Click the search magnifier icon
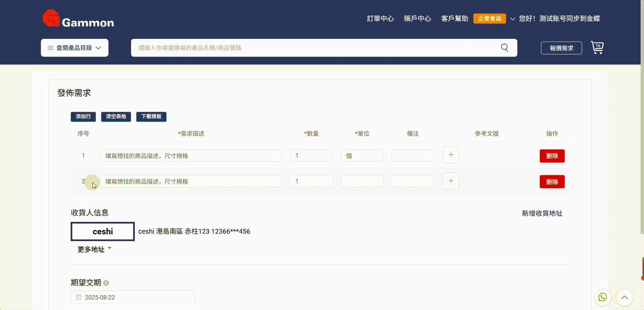 coord(504,48)
